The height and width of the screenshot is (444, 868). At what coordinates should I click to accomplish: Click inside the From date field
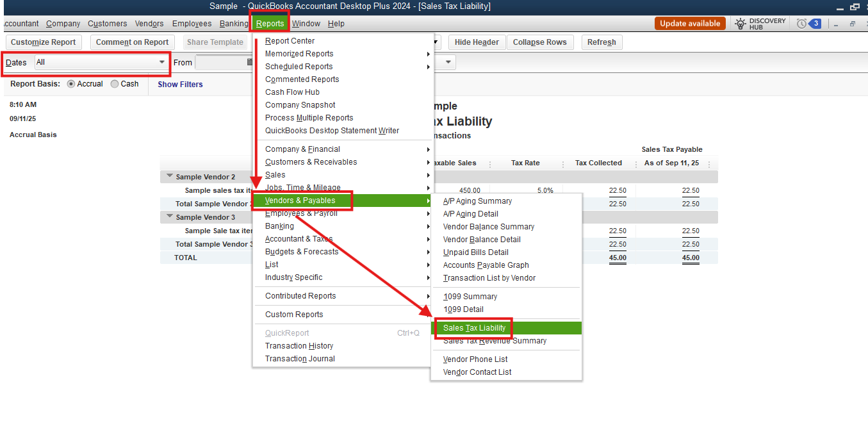(220, 62)
